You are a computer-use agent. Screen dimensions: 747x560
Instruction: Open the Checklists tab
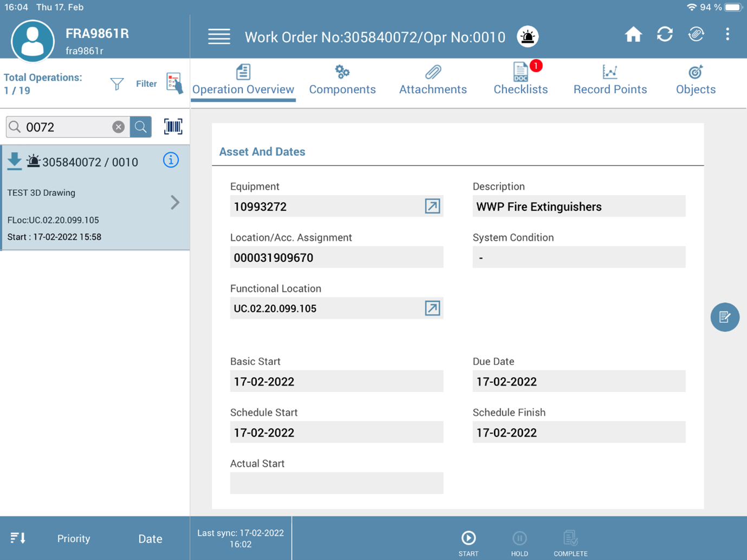point(520,80)
